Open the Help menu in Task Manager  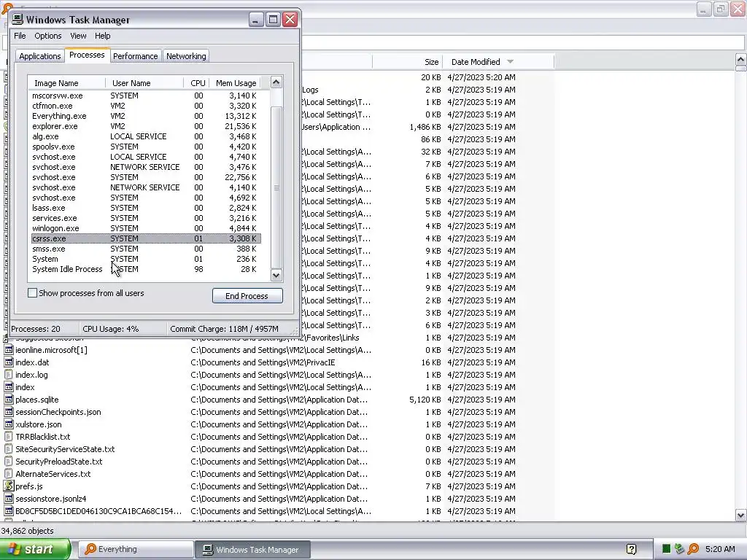(x=102, y=36)
